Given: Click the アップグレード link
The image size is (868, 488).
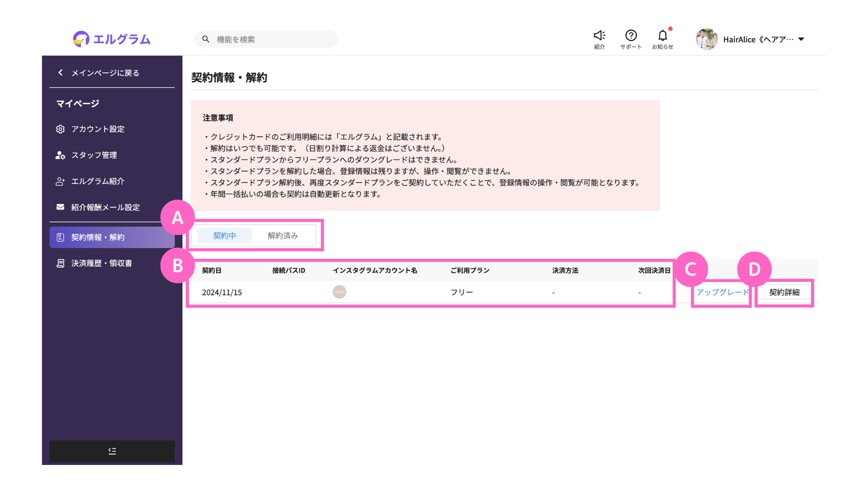Looking at the screenshot, I should pyautogui.click(x=722, y=292).
